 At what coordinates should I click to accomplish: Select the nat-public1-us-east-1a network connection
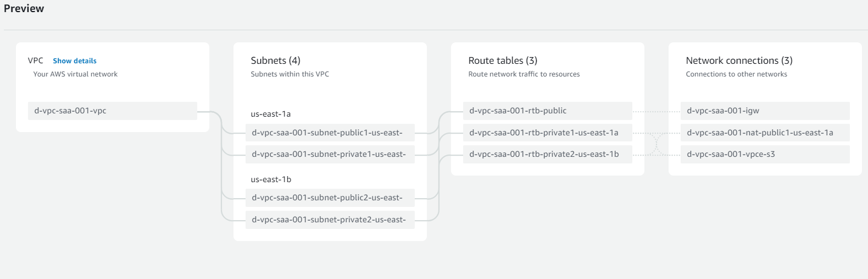point(765,133)
